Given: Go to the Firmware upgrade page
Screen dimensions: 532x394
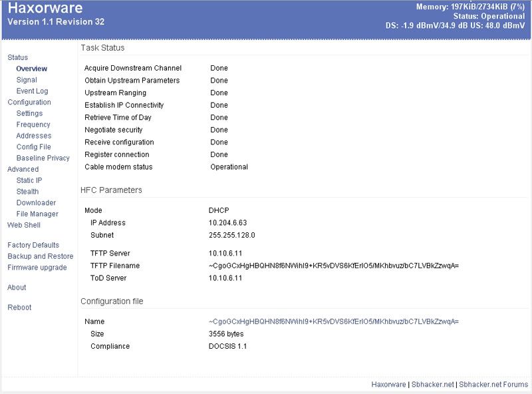Looking at the screenshot, I should click(37, 268).
